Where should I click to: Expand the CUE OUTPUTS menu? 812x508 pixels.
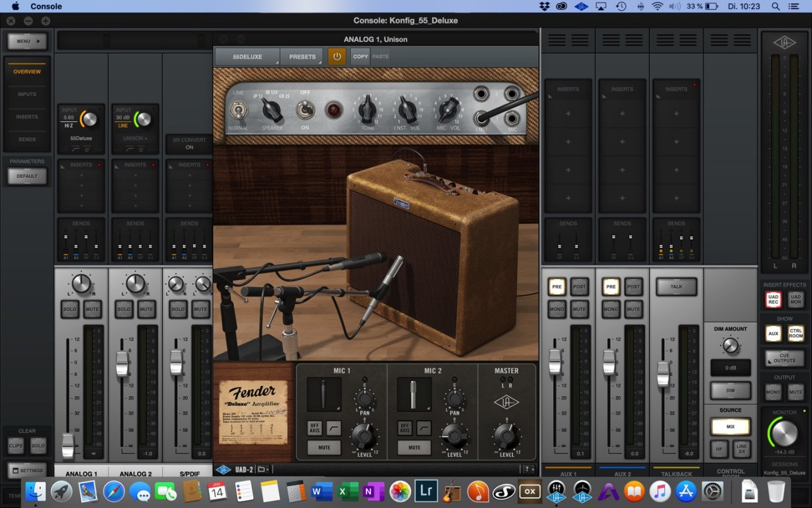click(x=785, y=358)
